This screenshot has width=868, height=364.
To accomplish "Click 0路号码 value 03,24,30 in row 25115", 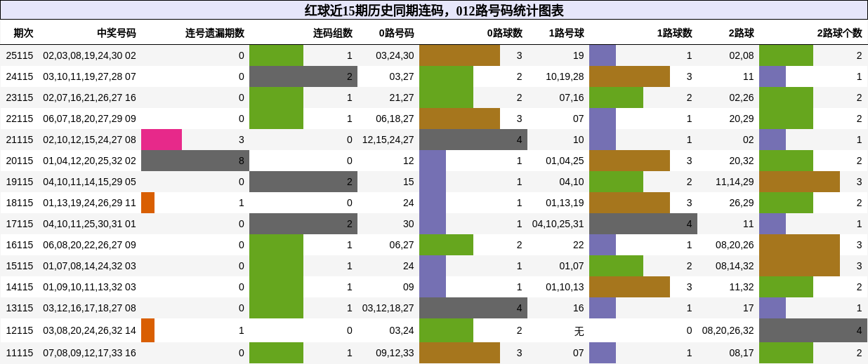I will click(x=395, y=55).
